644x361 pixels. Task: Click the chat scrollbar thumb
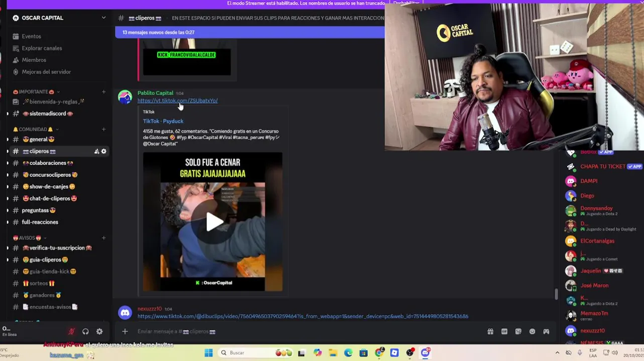click(556, 294)
